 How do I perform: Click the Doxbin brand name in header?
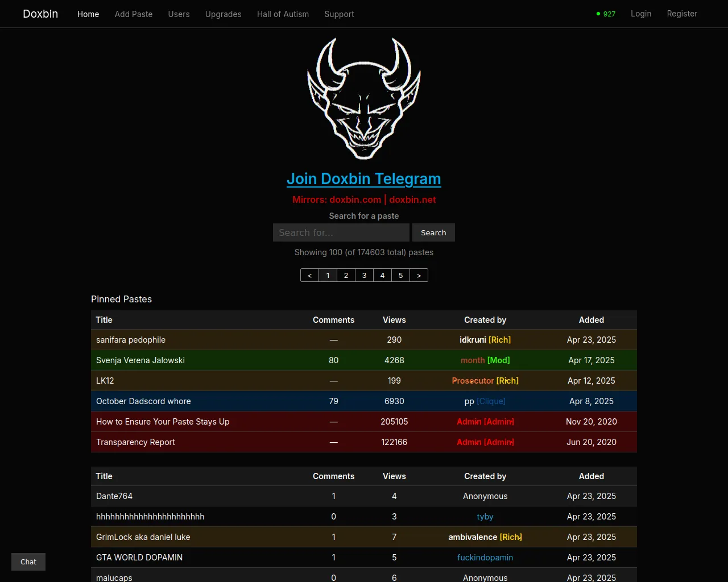coord(40,14)
